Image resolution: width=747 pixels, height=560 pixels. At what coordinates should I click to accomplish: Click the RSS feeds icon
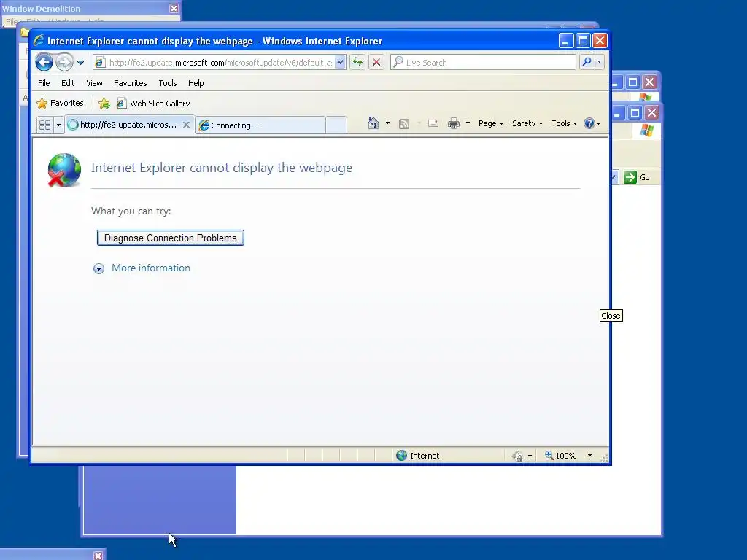(x=404, y=124)
